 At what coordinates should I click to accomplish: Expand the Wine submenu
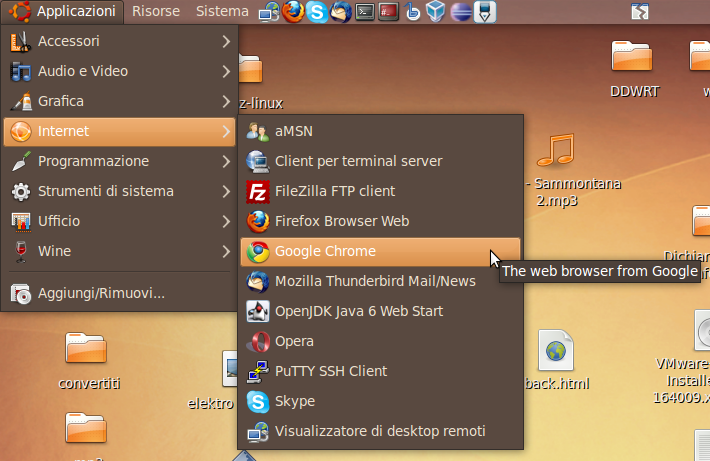click(120, 251)
